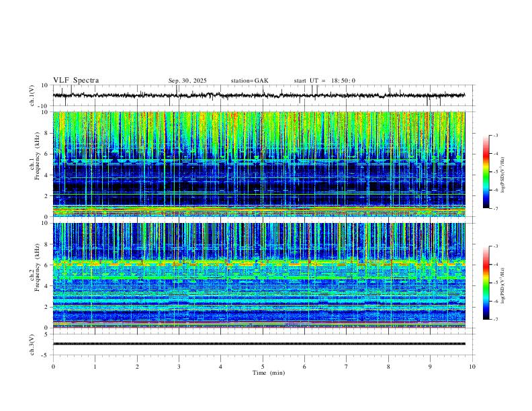The width and height of the screenshot is (532, 411).
Task: Click the yellow sub-1 kHz band in ch.1 spectrogram
Action: coord(259,211)
